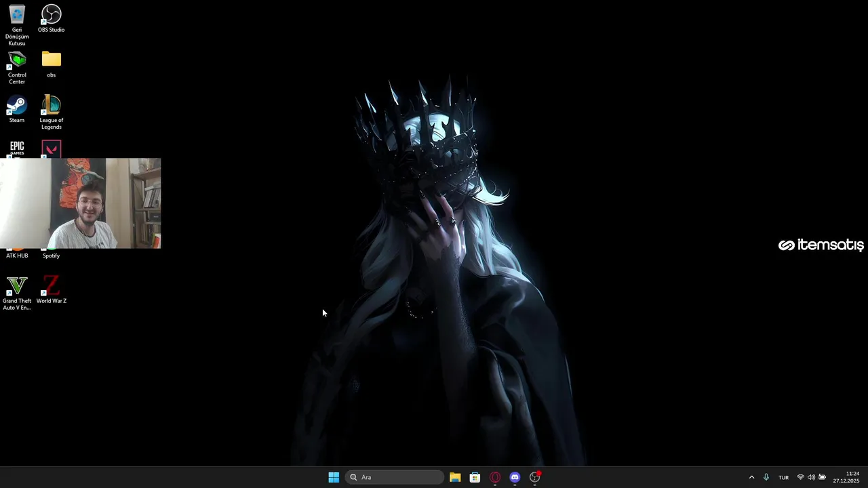Open Discord from the taskbar
This screenshot has width=868, height=488.
(x=515, y=477)
